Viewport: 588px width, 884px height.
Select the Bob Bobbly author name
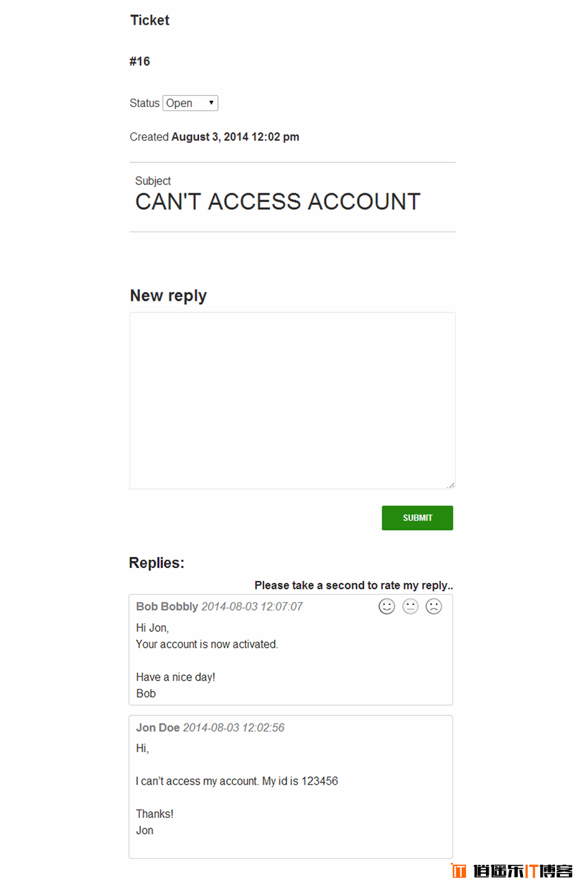167,606
